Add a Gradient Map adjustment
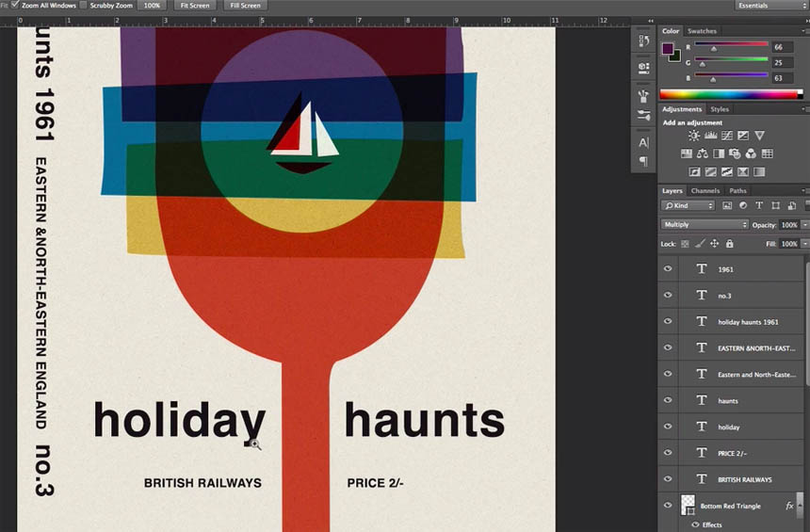The height and width of the screenshot is (532, 810). click(759, 171)
